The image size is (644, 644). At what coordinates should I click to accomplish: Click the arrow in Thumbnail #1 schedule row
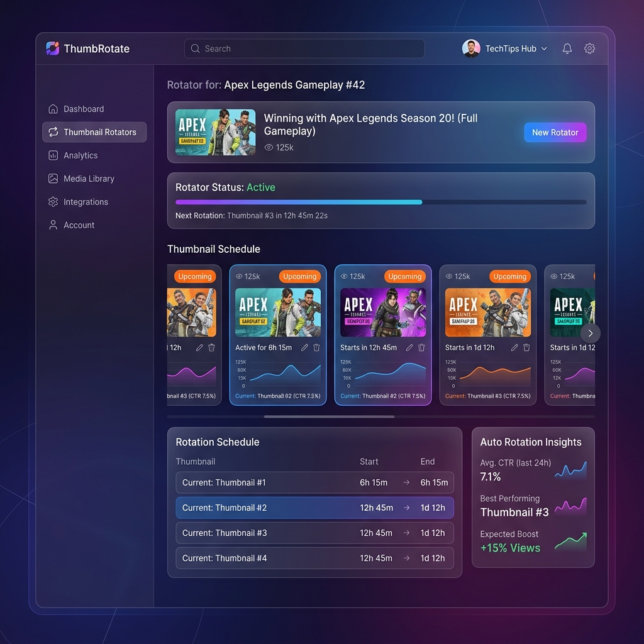406,482
